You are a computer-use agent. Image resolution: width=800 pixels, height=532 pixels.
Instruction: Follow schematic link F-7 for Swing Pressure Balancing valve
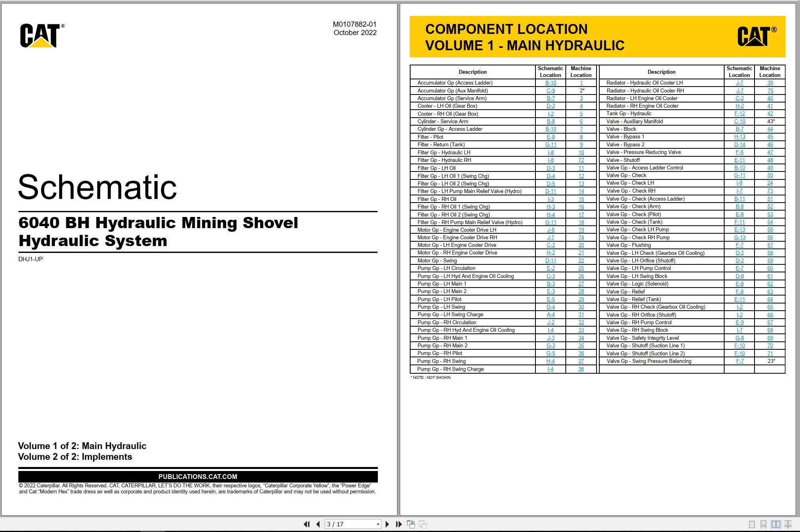coord(740,361)
